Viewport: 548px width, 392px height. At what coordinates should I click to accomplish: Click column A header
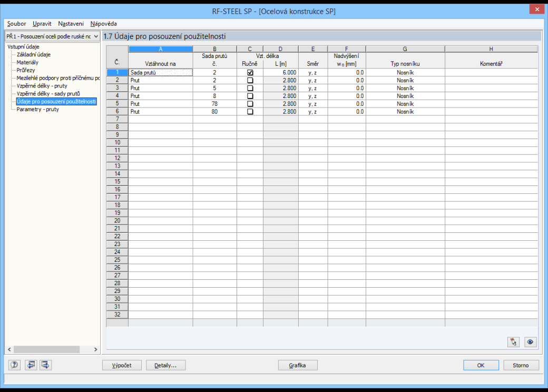click(160, 49)
